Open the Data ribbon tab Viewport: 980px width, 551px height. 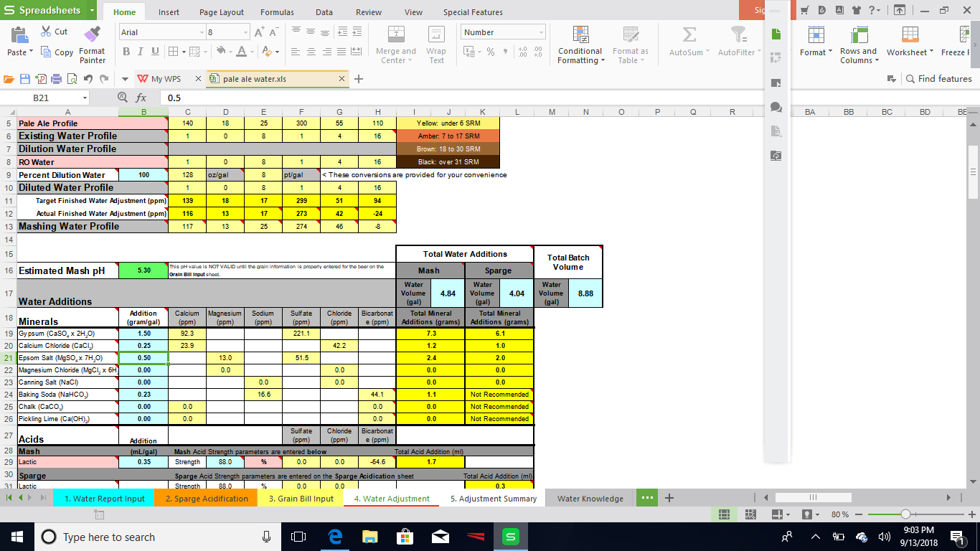[x=324, y=12]
